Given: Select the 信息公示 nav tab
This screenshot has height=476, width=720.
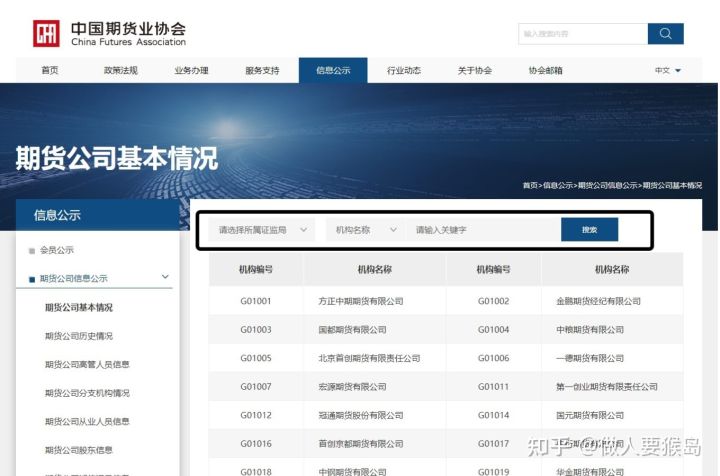Looking at the screenshot, I should tap(333, 70).
